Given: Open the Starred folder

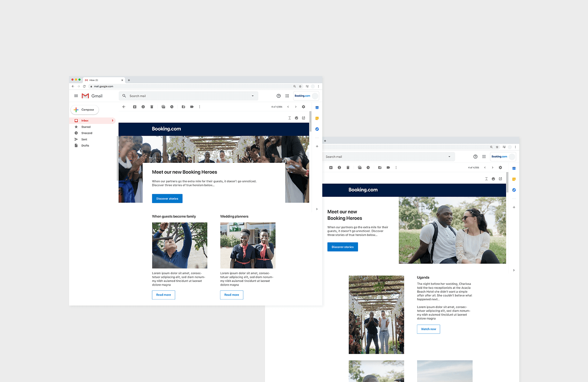Looking at the screenshot, I should (x=86, y=127).
